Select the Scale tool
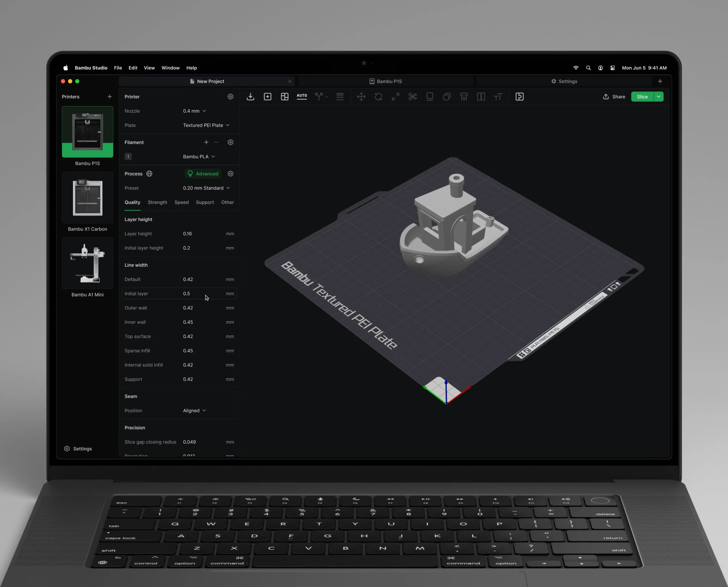The height and width of the screenshot is (587, 728). [x=396, y=97]
